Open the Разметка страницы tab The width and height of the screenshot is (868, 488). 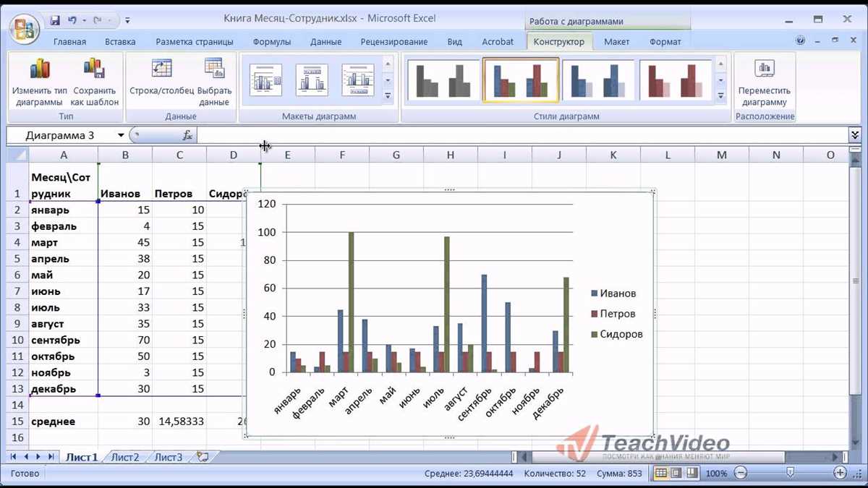(x=195, y=42)
